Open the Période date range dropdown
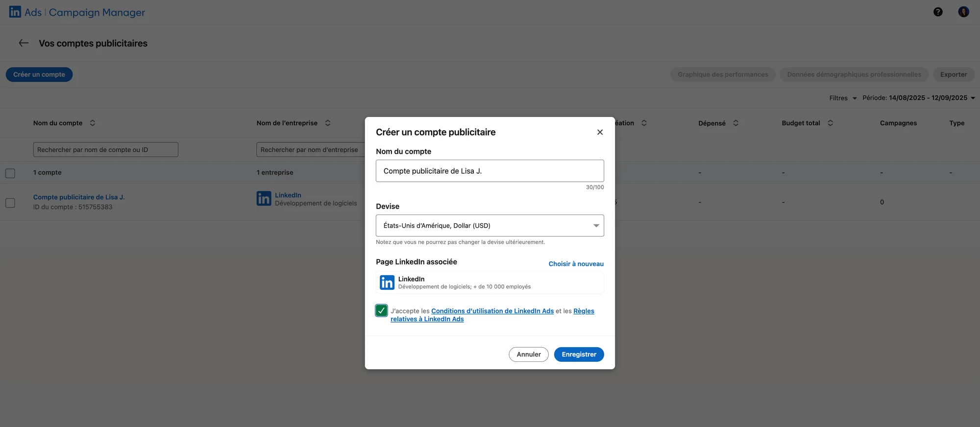 click(x=919, y=98)
